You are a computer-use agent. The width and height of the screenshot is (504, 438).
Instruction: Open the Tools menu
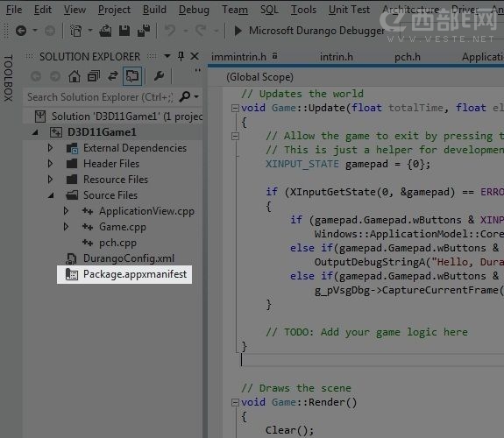pos(303,10)
